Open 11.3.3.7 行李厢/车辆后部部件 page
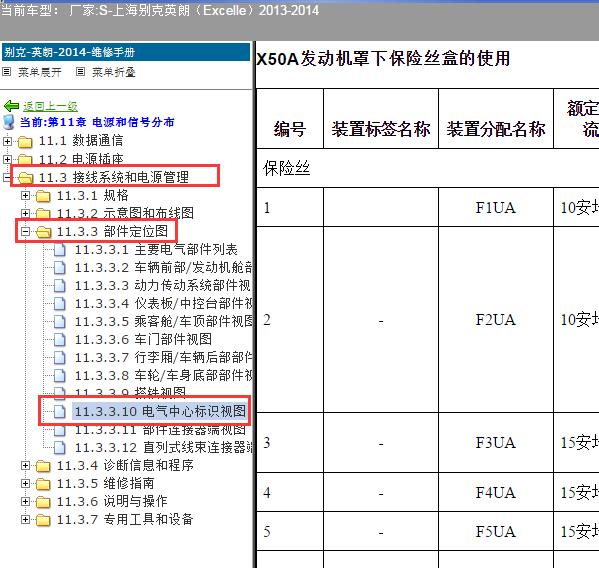The width and height of the screenshot is (599, 568). pos(164,358)
